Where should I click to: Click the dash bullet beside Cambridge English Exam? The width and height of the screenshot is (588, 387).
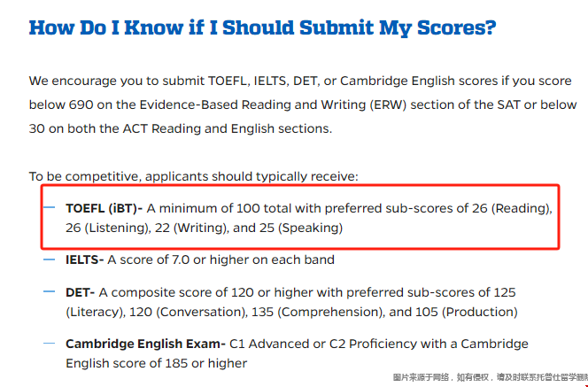tap(49, 344)
